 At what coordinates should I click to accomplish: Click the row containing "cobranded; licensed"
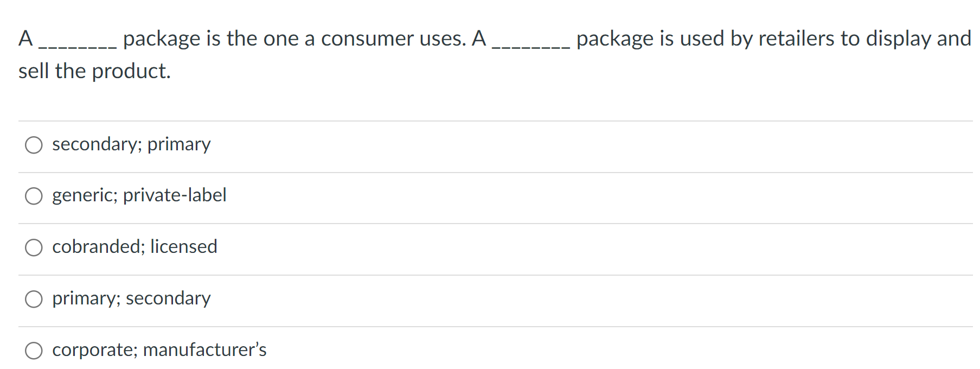[x=325, y=248]
